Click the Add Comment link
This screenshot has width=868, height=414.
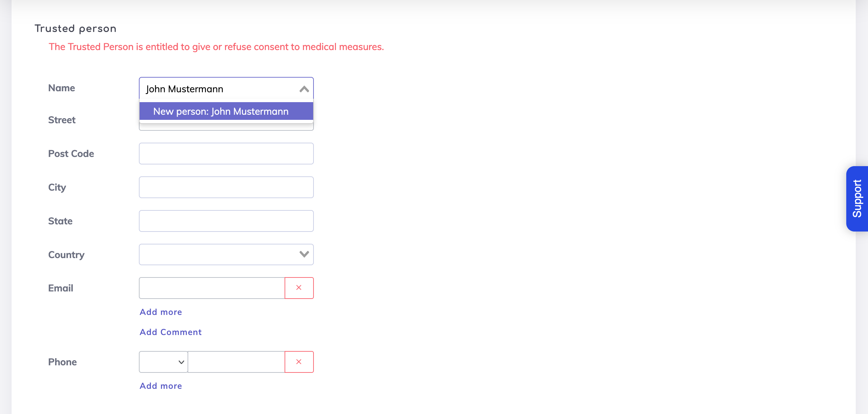pyautogui.click(x=171, y=332)
